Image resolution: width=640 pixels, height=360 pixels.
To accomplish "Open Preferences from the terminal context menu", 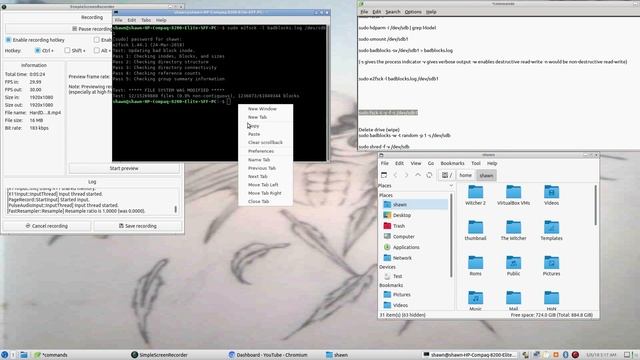I will coord(265,151).
